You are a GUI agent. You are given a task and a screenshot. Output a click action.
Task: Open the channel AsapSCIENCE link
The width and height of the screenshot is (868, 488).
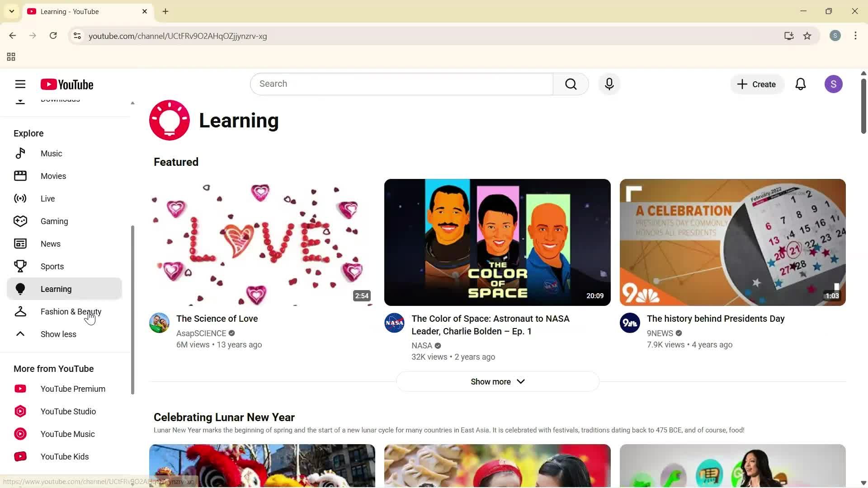pos(201,333)
